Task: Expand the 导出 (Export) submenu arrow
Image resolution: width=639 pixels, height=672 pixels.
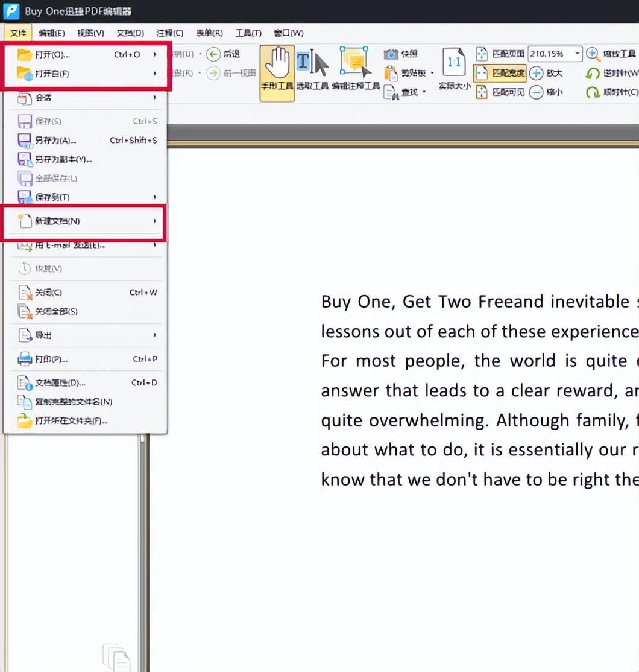Action: tap(154, 335)
